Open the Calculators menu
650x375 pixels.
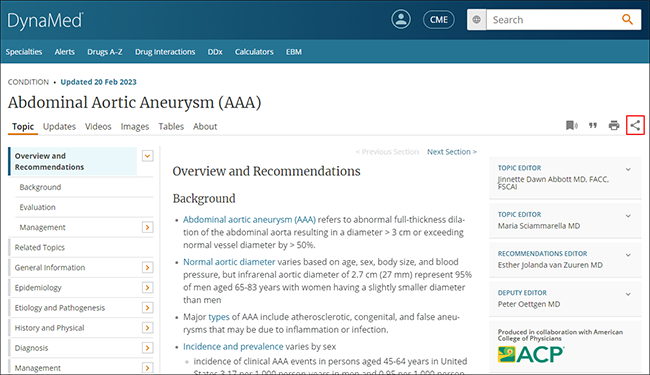254,52
